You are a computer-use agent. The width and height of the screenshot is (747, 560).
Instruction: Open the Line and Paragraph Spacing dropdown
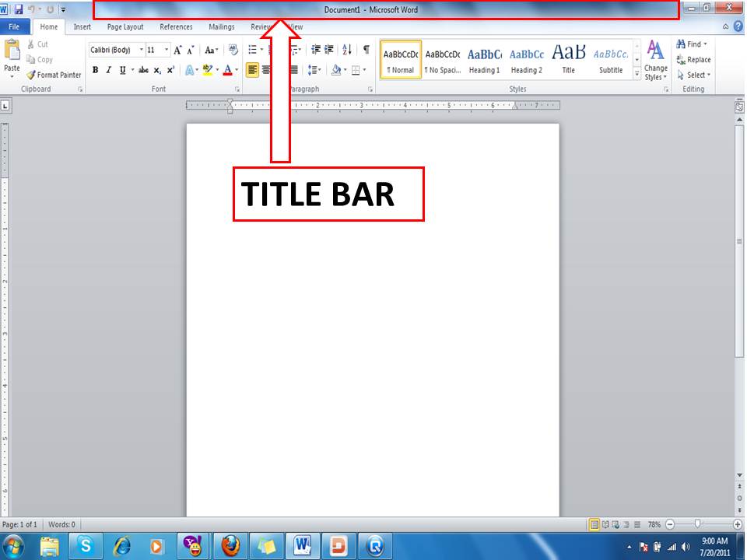pos(314,70)
